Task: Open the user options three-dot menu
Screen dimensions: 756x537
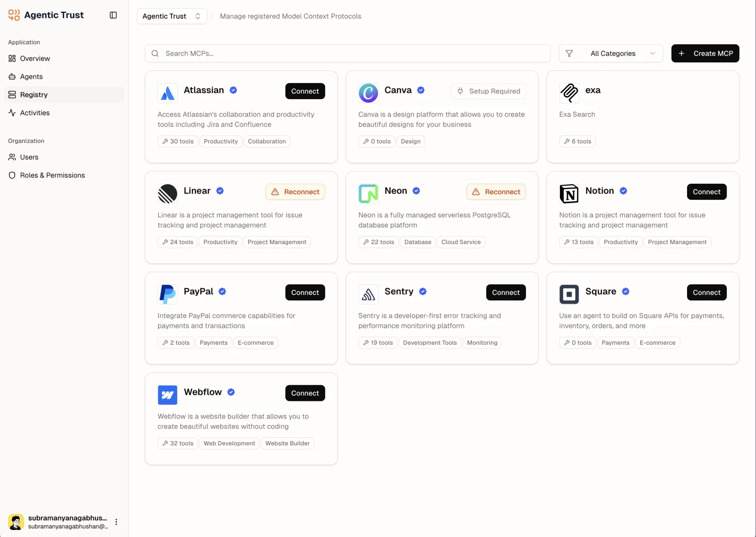Action: click(x=116, y=522)
